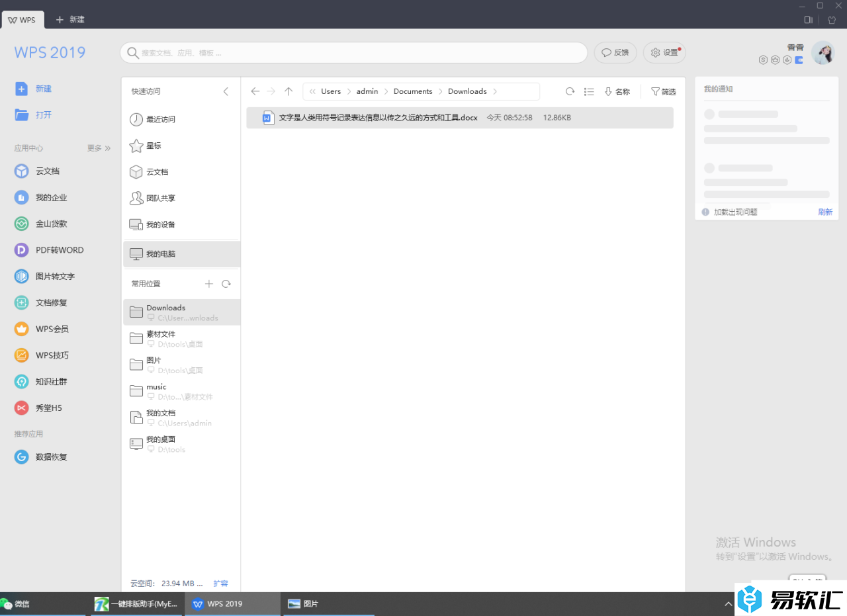Click 刷新 in the notification panel

click(x=825, y=212)
